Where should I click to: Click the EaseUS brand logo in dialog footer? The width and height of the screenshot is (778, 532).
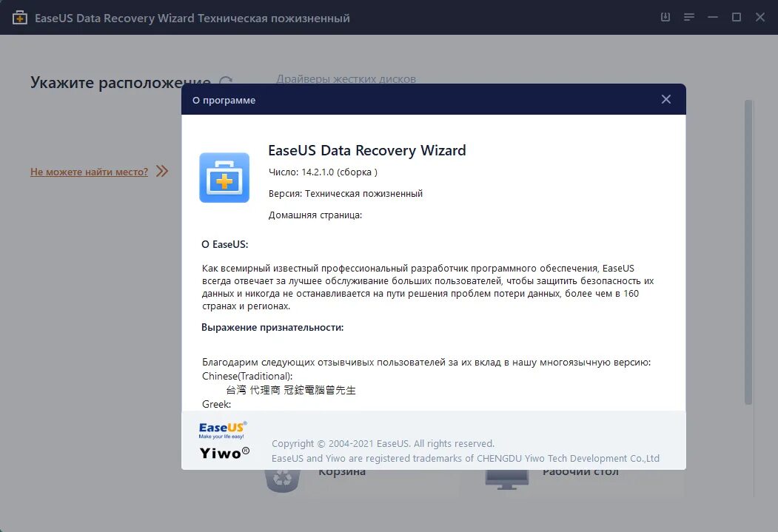pos(223,430)
